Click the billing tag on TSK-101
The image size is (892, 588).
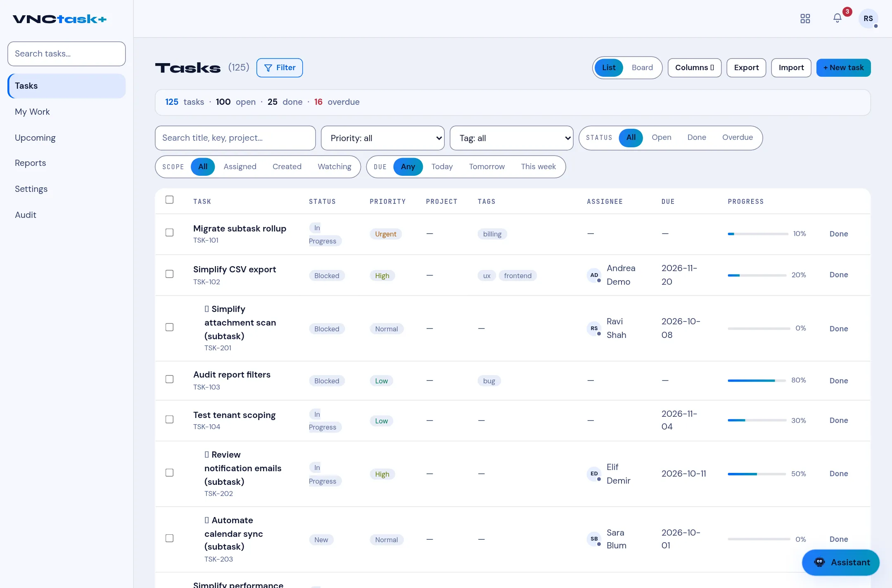click(492, 234)
